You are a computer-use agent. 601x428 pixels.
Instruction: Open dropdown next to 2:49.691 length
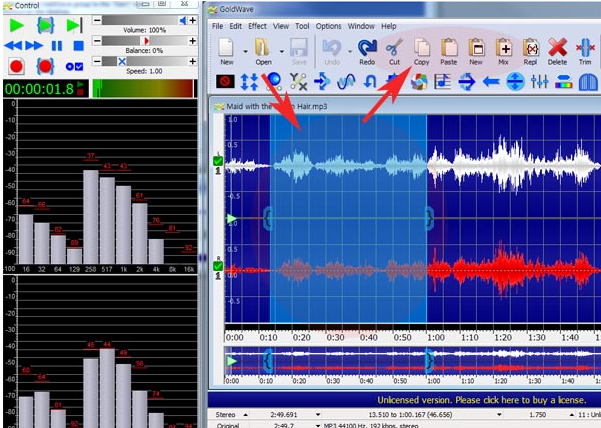(318, 415)
